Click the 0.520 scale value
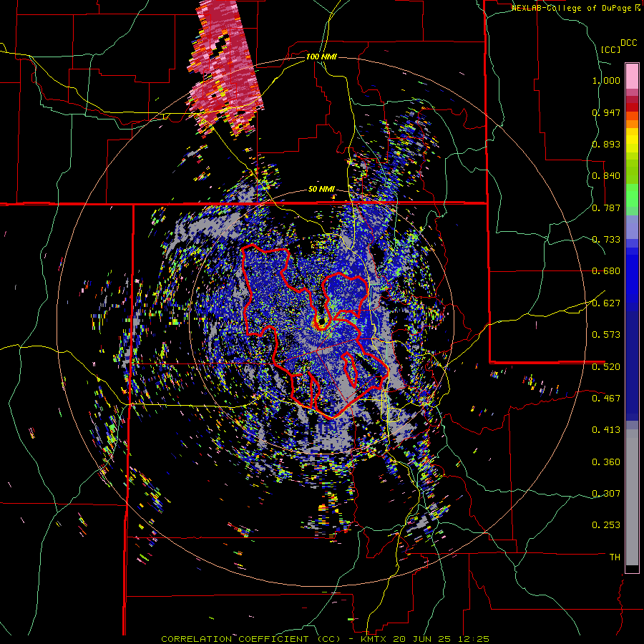Viewport: 644px width, 644px height. pyautogui.click(x=606, y=367)
